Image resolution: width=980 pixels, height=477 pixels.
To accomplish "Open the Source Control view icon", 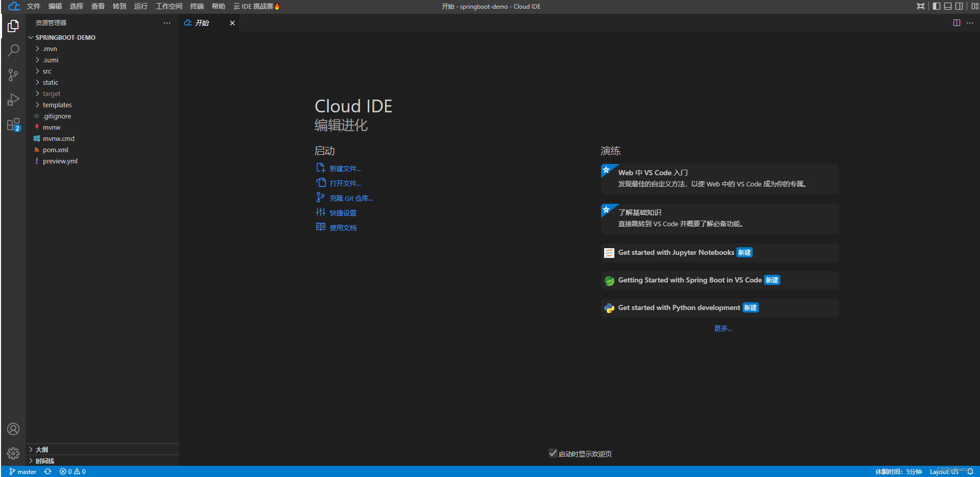I will tap(13, 75).
